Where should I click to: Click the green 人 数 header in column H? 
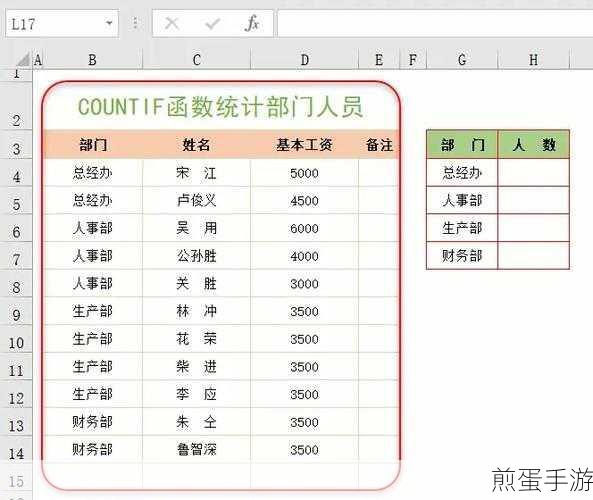coord(534,144)
